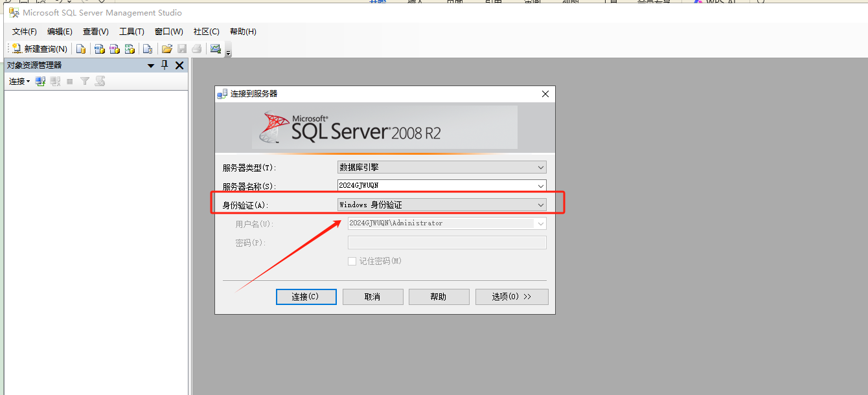
Task: Expand the 服务器类型 dropdown
Action: pyautogui.click(x=541, y=167)
